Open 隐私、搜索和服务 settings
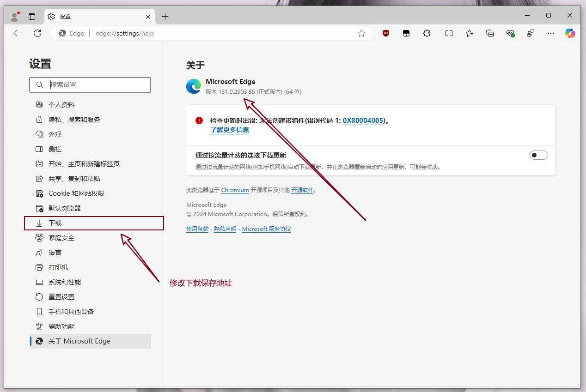This screenshot has height=392, width=586. point(90,120)
